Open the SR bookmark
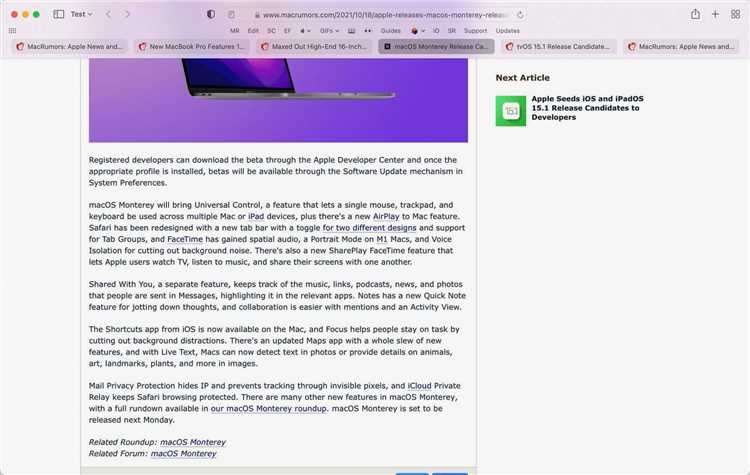This screenshot has width=750, height=475. [x=452, y=31]
